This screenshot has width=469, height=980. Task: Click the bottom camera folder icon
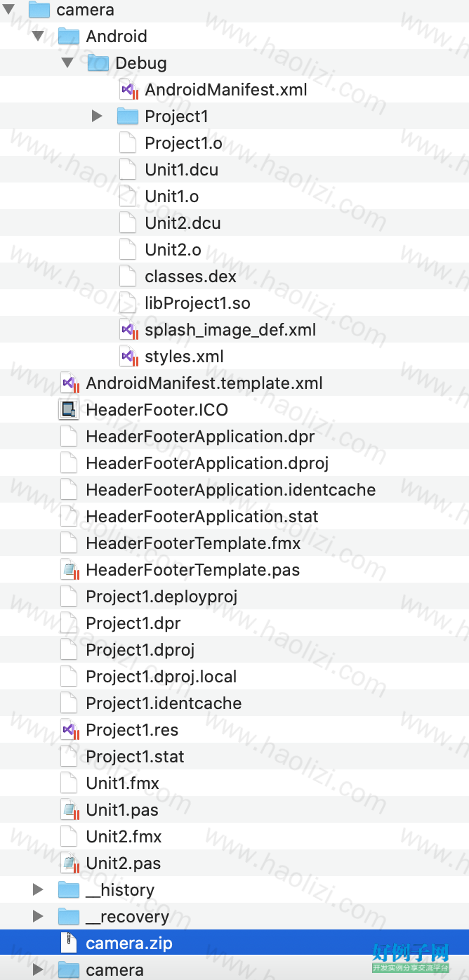(x=68, y=969)
